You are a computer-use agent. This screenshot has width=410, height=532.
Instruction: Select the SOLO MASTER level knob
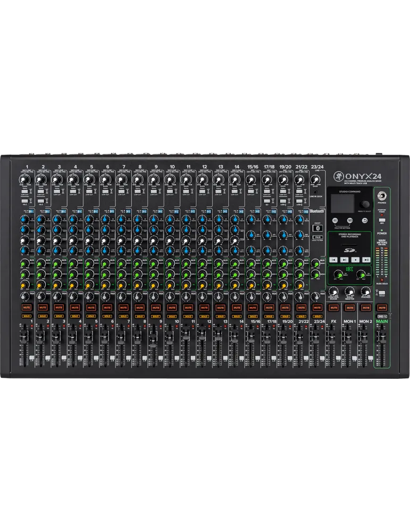click(349, 291)
